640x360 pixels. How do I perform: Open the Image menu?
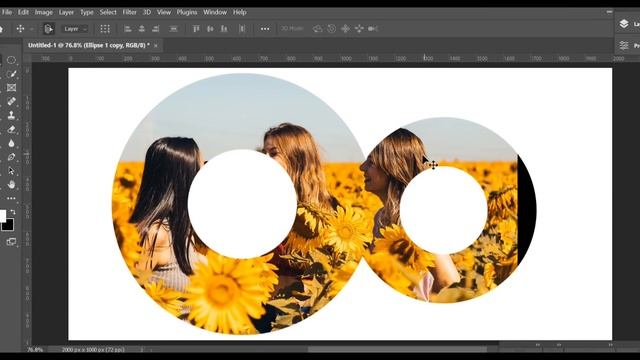(44, 12)
